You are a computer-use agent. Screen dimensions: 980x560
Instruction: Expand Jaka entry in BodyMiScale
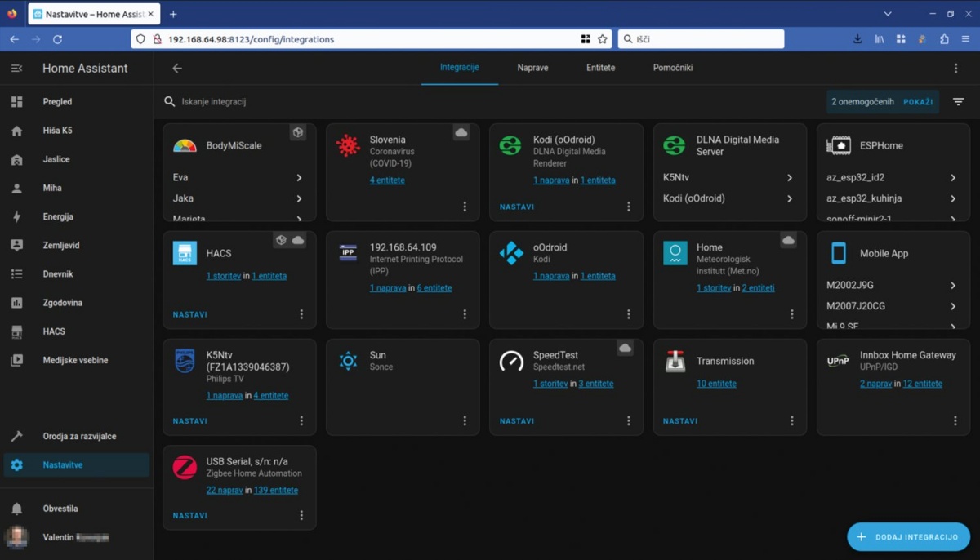tap(239, 198)
